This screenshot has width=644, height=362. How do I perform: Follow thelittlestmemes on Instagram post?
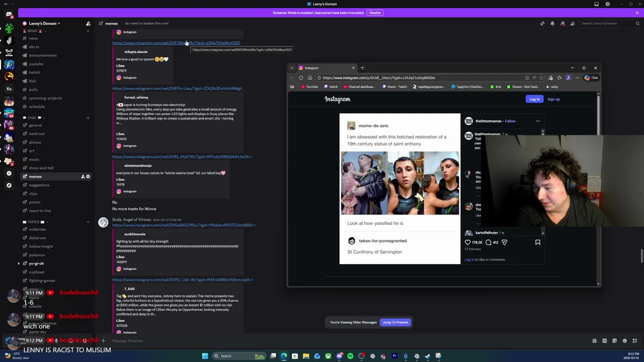pos(510,121)
